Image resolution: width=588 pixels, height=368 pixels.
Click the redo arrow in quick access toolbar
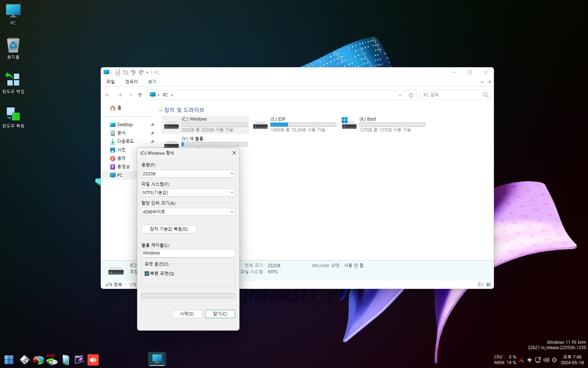[x=141, y=73]
